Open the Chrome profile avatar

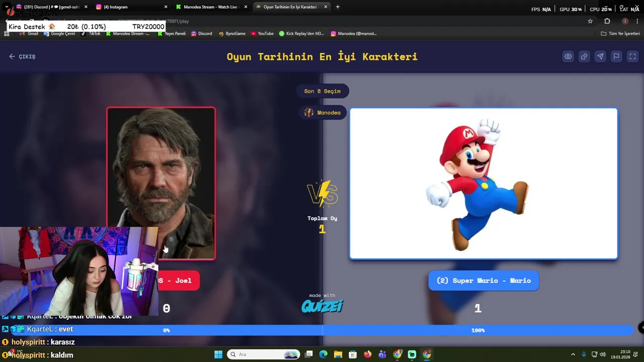625,21
